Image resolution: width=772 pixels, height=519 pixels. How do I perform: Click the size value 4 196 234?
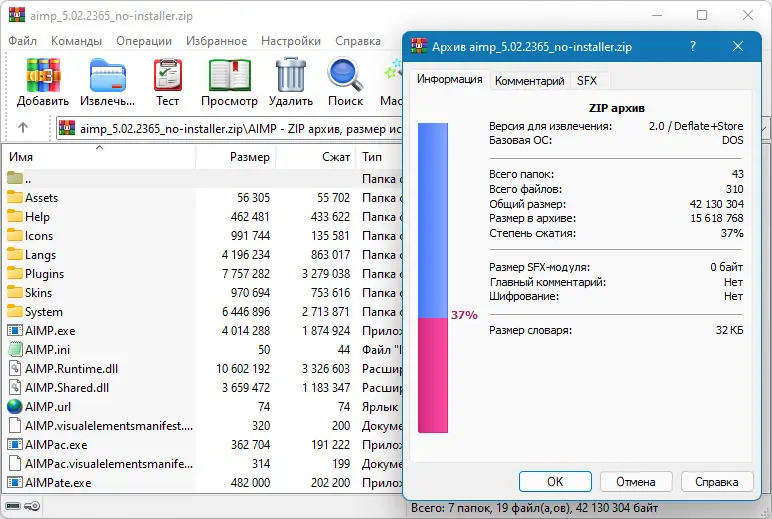(246, 255)
